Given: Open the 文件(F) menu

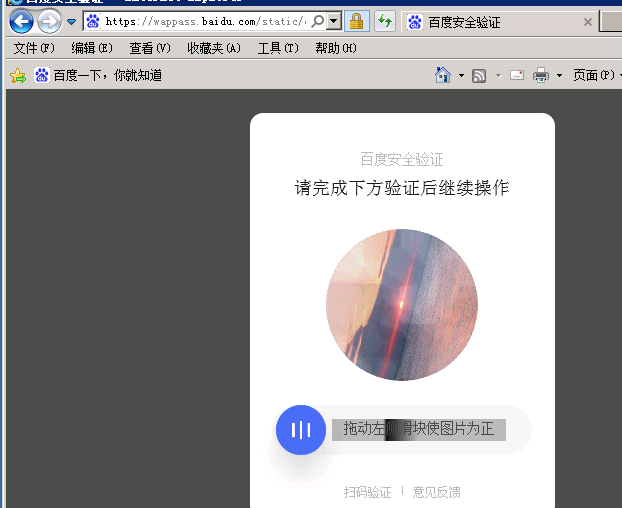Looking at the screenshot, I should 34,48.
